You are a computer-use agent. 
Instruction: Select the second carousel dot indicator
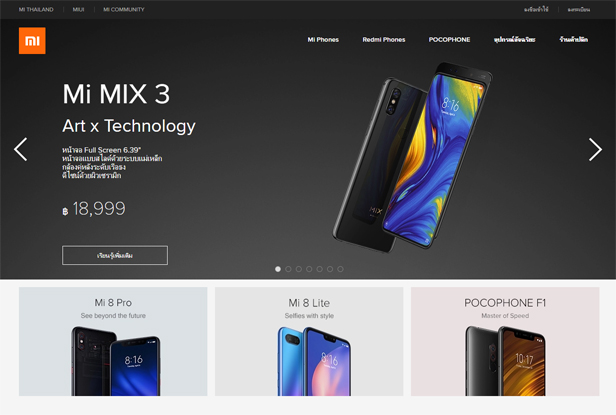(288, 269)
